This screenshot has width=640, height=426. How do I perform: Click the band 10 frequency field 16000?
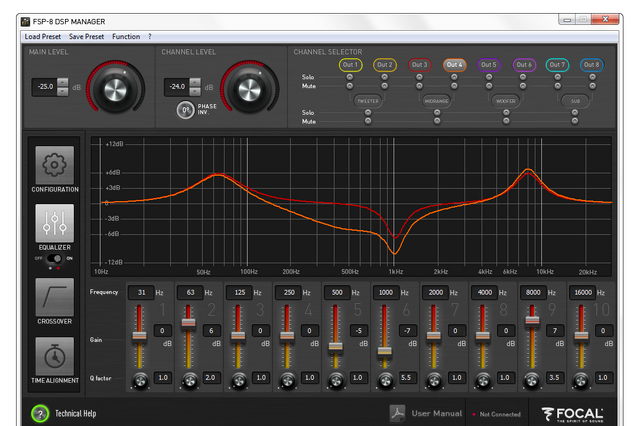click(x=582, y=292)
